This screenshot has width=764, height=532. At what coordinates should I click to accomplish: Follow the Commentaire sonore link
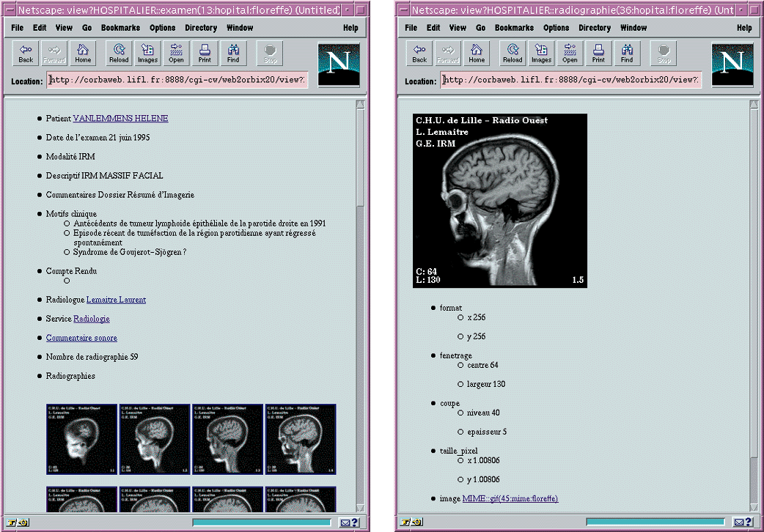click(81, 338)
